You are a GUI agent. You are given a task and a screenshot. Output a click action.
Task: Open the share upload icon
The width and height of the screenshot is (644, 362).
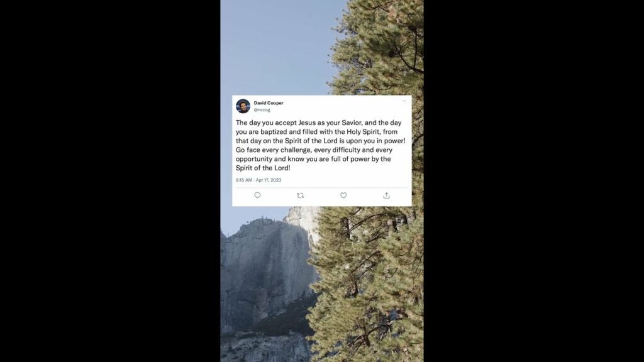click(x=387, y=195)
